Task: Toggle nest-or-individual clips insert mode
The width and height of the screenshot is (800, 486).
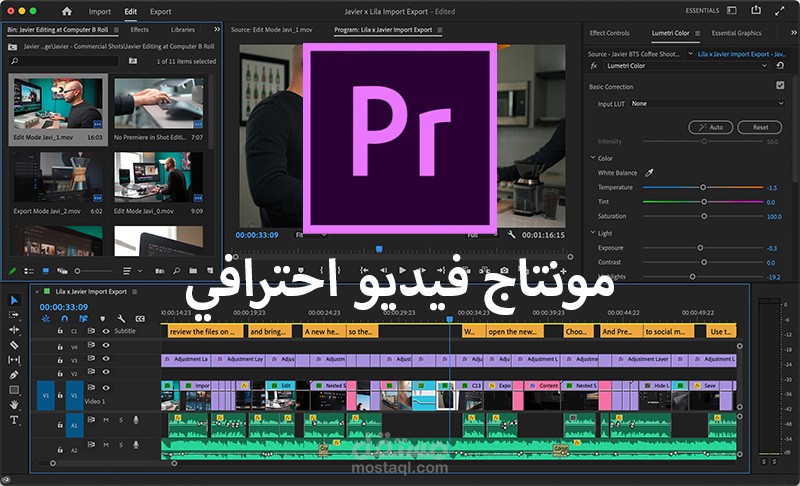Action: tap(45, 319)
